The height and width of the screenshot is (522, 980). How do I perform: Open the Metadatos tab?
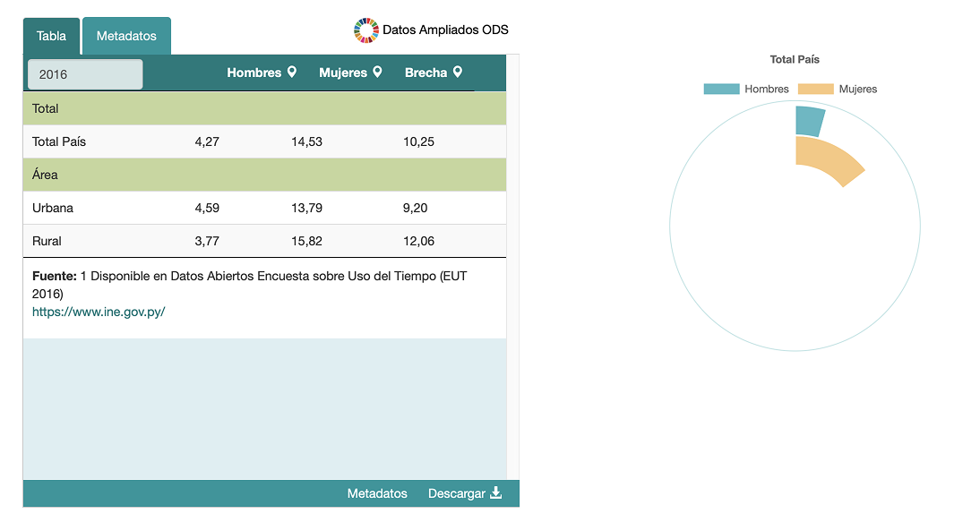(126, 37)
